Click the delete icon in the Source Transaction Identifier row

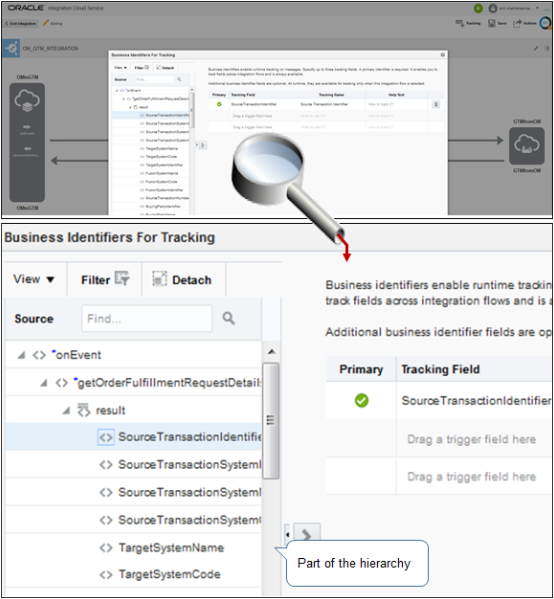coord(436,104)
